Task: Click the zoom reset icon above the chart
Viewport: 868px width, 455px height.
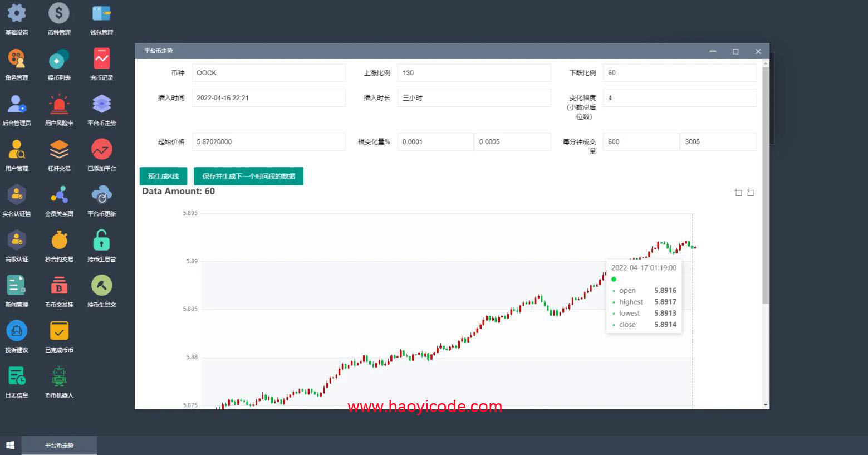Action: coord(751,192)
